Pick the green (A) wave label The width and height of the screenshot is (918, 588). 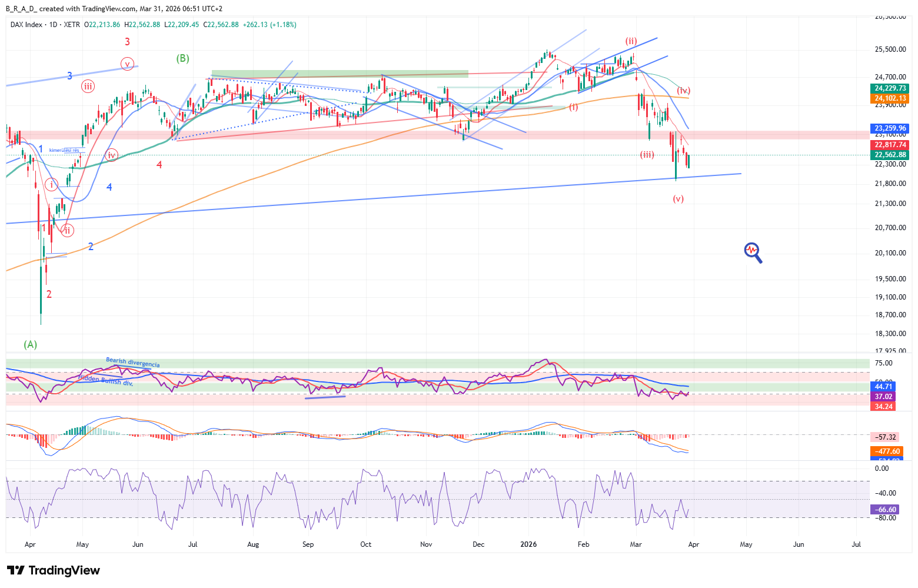click(x=30, y=344)
